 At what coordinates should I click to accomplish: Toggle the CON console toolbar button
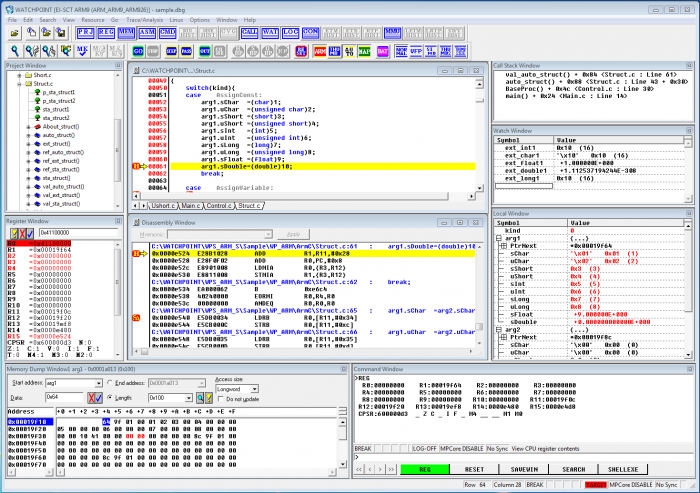[310, 33]
